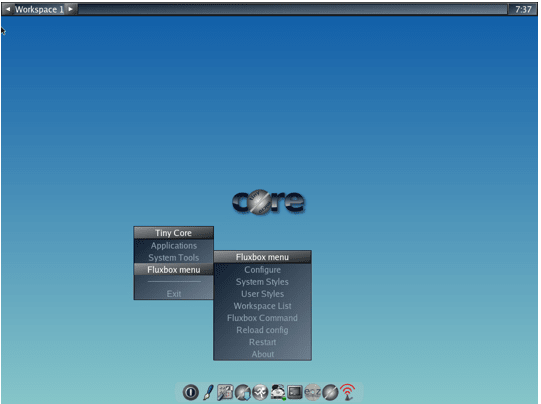Viewport: 541px width, 404px height.
Task: Switch to previous workspace with left arrow
Action: (8, 9)
